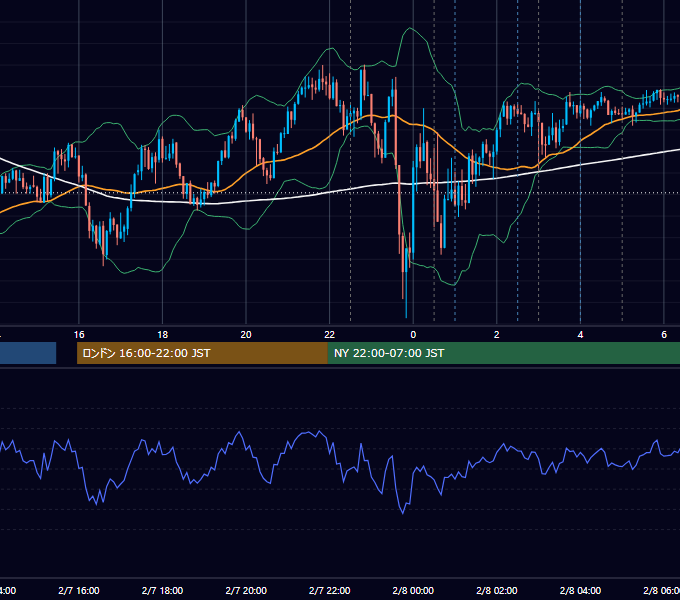680x600 pixels.
Task: Click the '0' hour label on chart axis
Action: [x=413, y=334]
